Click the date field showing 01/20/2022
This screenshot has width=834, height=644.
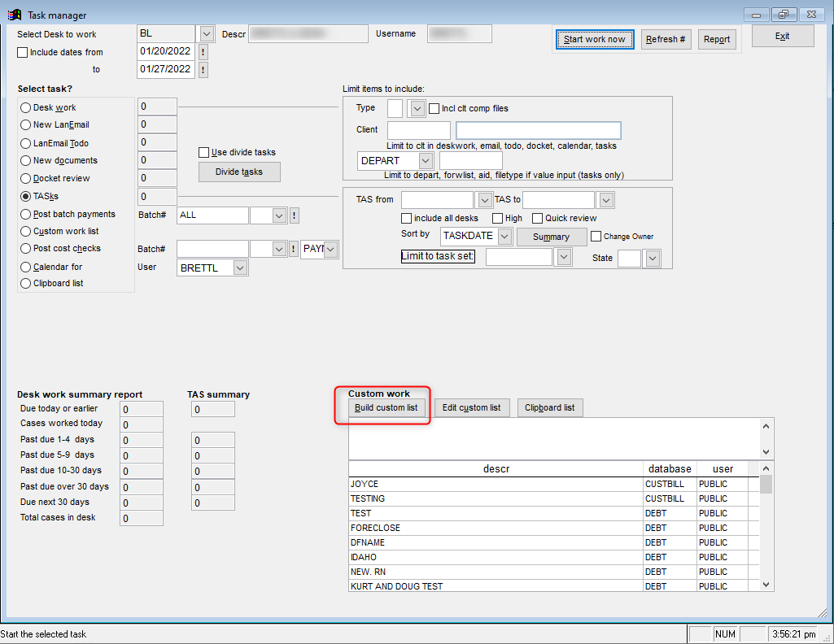click(x=165, y=51)
